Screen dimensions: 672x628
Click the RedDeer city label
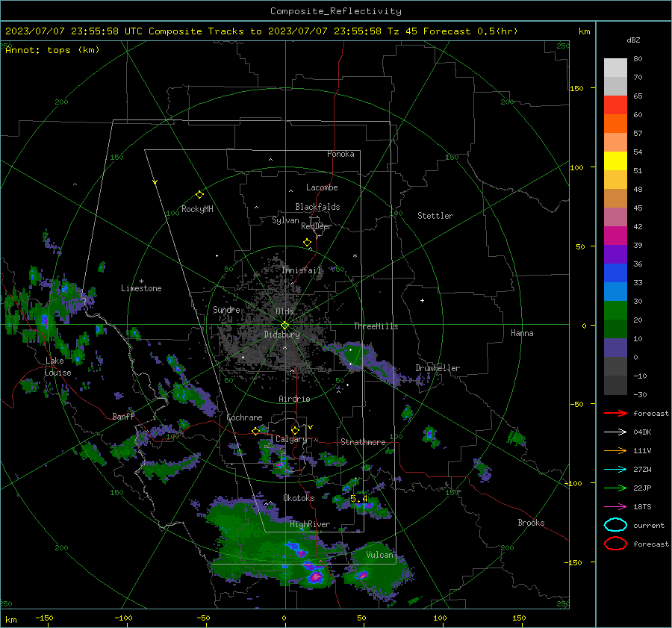pos(317,226)
